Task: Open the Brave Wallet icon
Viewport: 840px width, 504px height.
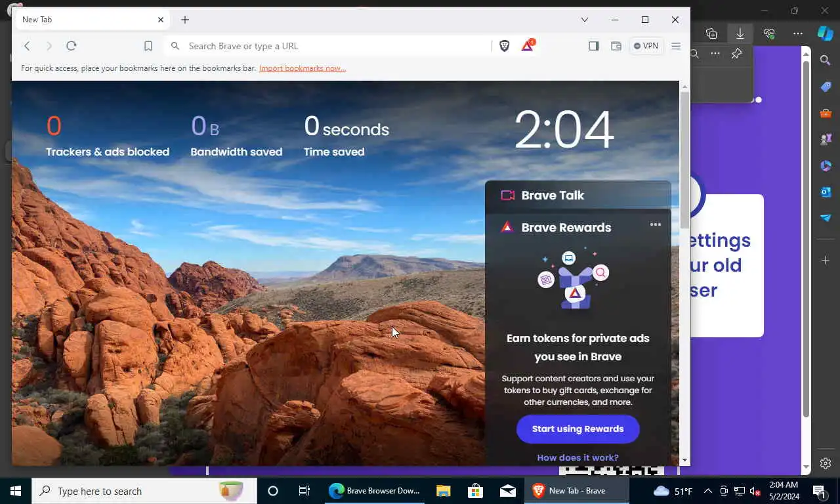Action: (616, 46)
